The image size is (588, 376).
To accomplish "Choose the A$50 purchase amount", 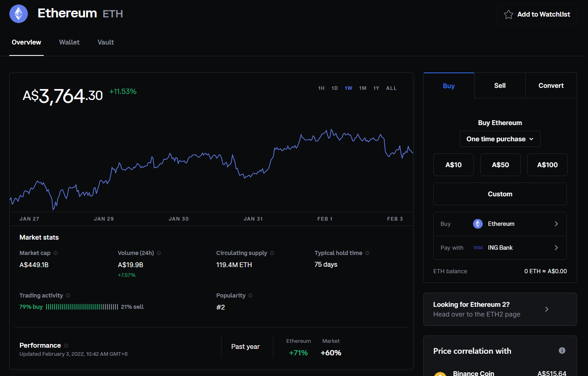I will point(501,165).
